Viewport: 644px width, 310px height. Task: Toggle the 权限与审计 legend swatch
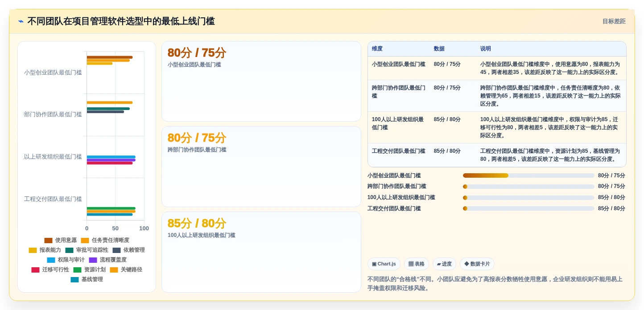tap(51, 260)
